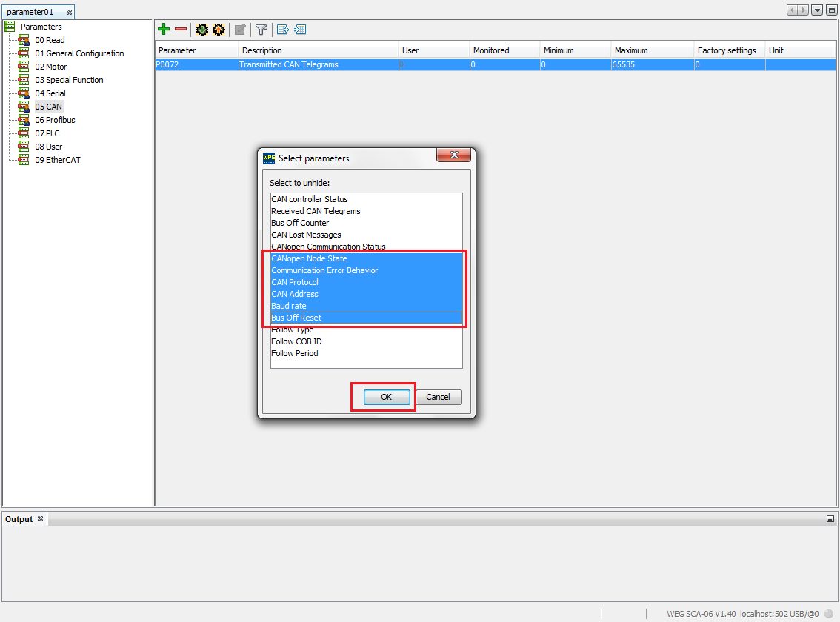Switch to the parameter01 tab

tap(30, 11)
